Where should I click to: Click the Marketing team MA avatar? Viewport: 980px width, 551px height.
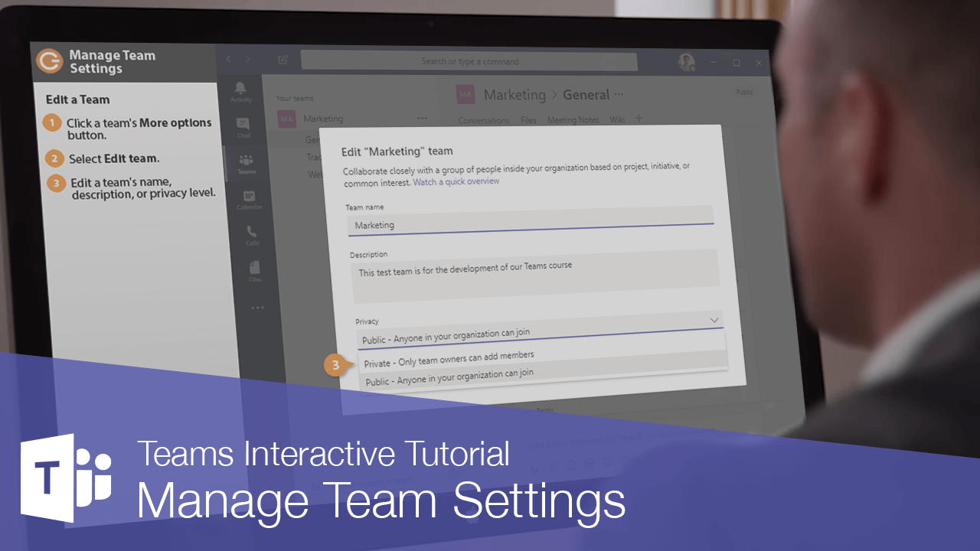[x=286, y=119]
